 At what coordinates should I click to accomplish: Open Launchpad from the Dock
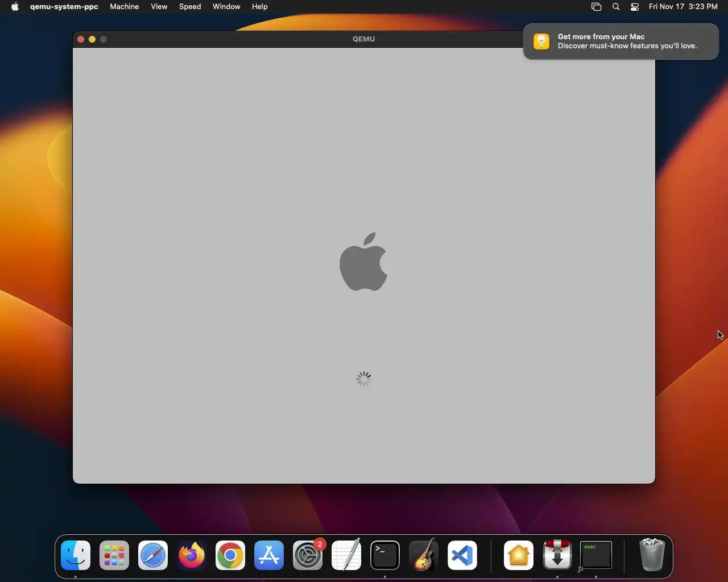pyautogui.click(x=114, y=555)
